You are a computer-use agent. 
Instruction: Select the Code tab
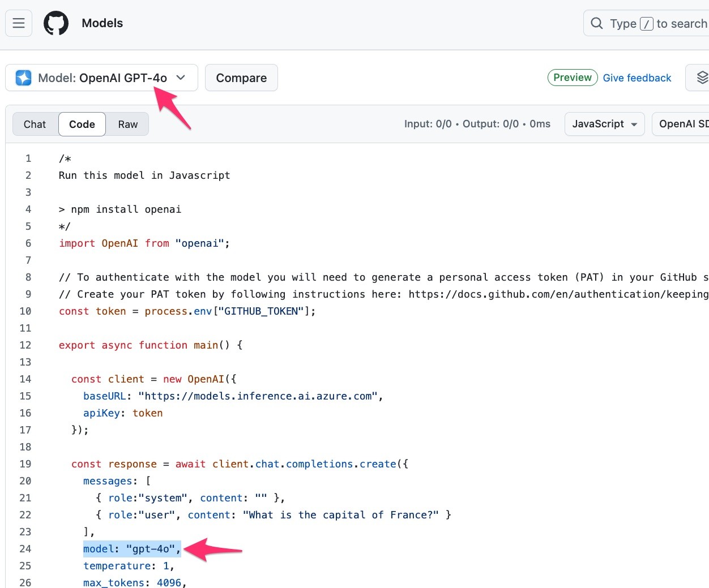point(82,124)
